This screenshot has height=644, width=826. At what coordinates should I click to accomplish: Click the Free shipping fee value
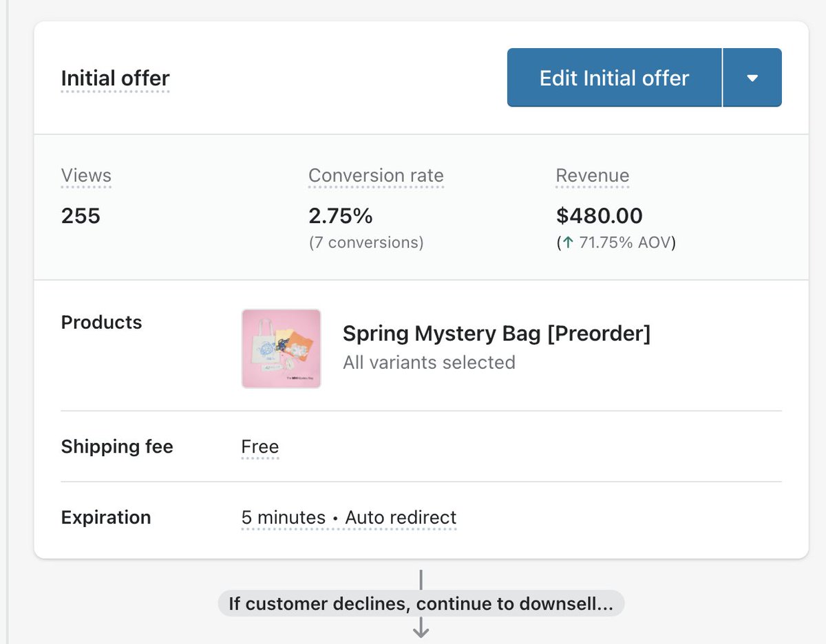260,447
